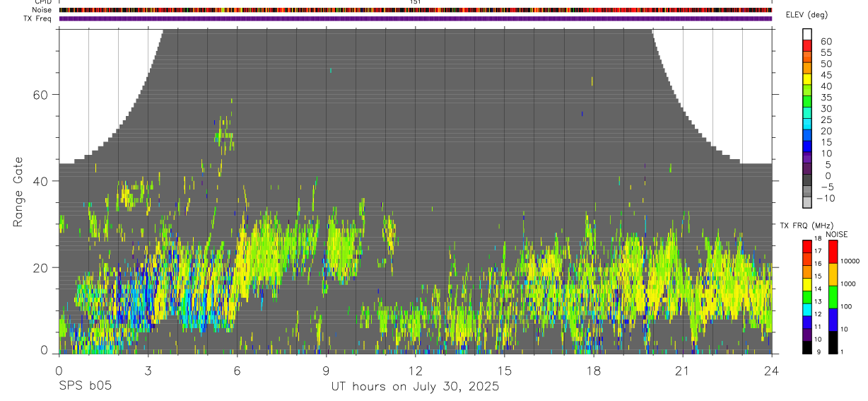Image resolution: width=868 pixels, height=401 pixels.
Task: Click the x-axis tick label '21'
Action: (683, 370)
